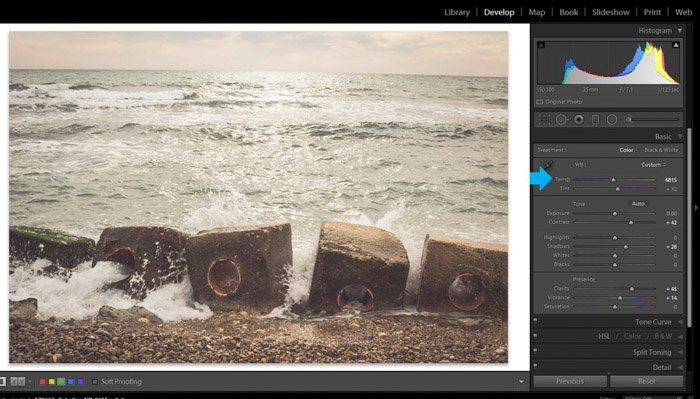The width and height of the screenshot is (700, 399).
Task: Toggle shadow clipping indicator in histogram
Action: (x=541, y=45)
